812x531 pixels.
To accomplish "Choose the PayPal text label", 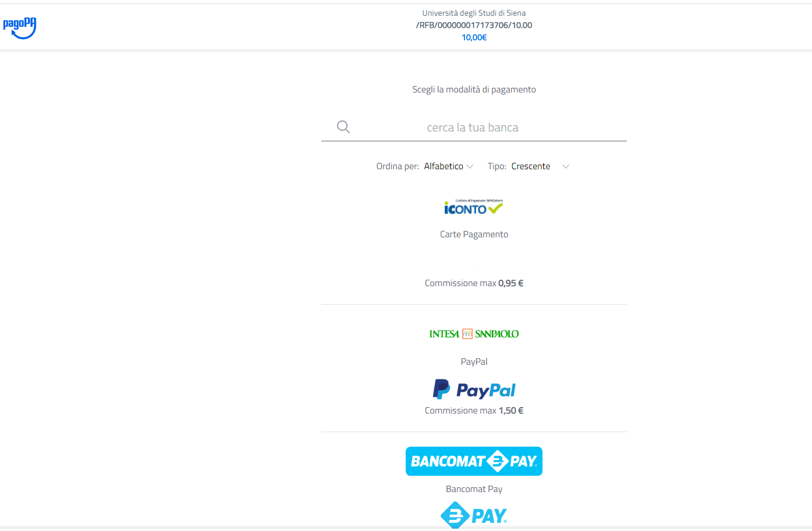I will coord(474,362).
